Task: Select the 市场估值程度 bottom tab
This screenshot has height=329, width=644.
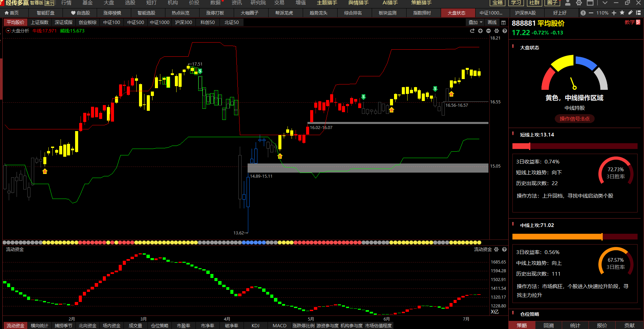Action: coord(378,326)
